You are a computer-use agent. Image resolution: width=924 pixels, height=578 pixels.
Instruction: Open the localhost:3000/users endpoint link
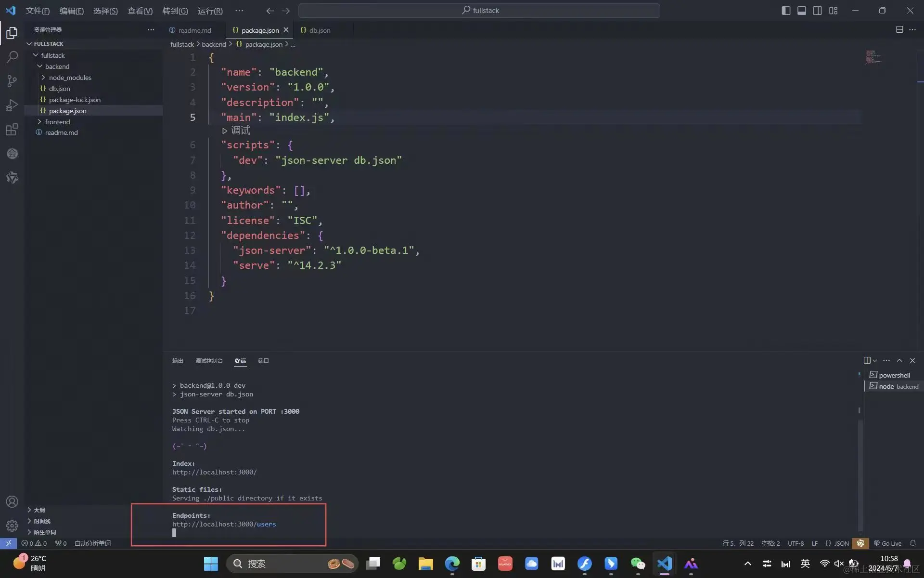click(x=224, y=524)
